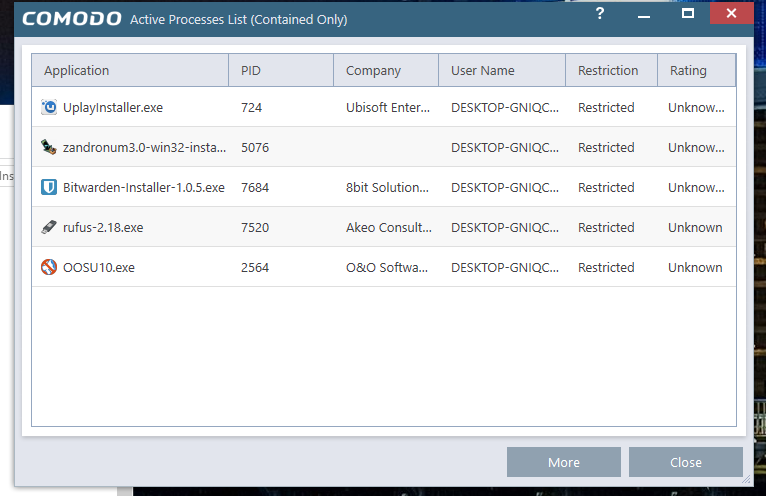
Task: Click company cell Akeo Consult...
Action: point(389,228)
